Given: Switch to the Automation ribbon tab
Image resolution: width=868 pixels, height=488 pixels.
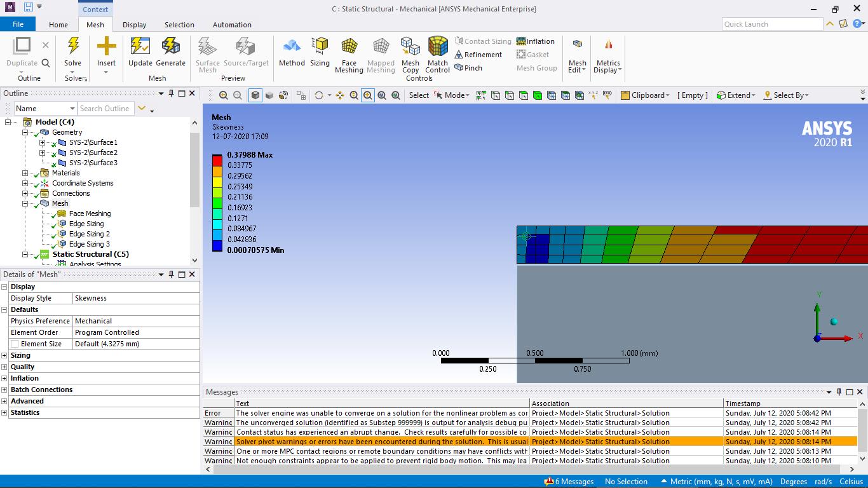Looking at the screenshot, I should [x=232, y=25].
